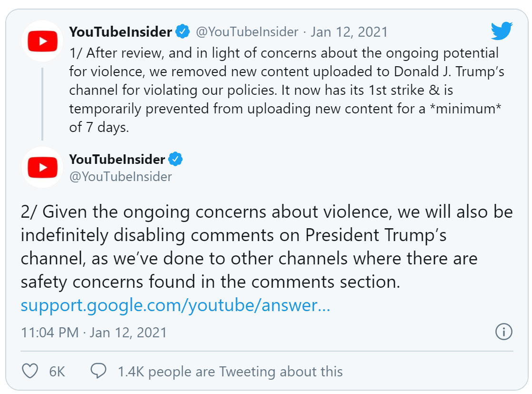532x394 pixels.
Task: Click the Jan 12, 2021 date in the header
Action: click(x=349, y=32)
